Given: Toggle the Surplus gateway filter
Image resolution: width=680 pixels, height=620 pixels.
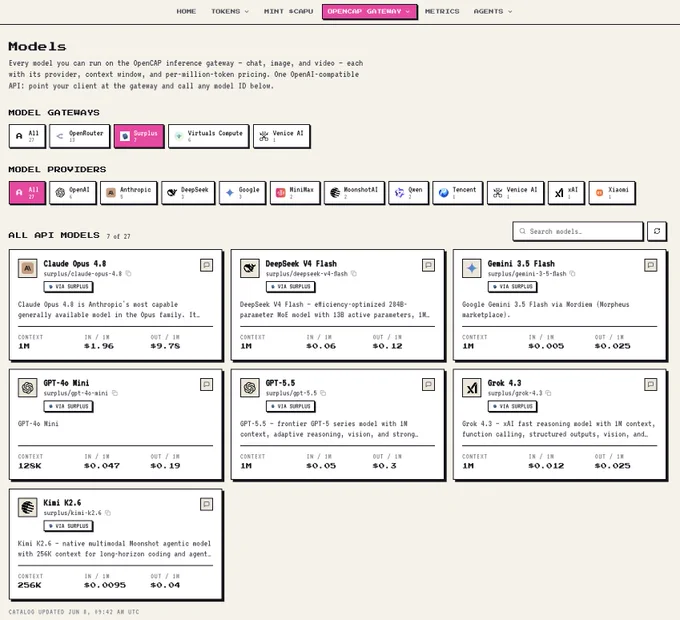Looking at the screenshot, I should tap(139, 136).
